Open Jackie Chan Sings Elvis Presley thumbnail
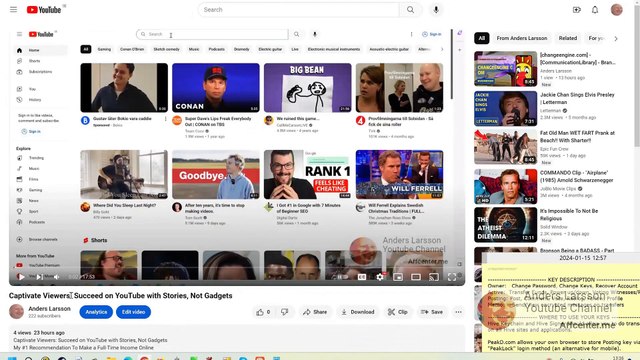The width and height of the screenshot is (640, 360). 505,109
